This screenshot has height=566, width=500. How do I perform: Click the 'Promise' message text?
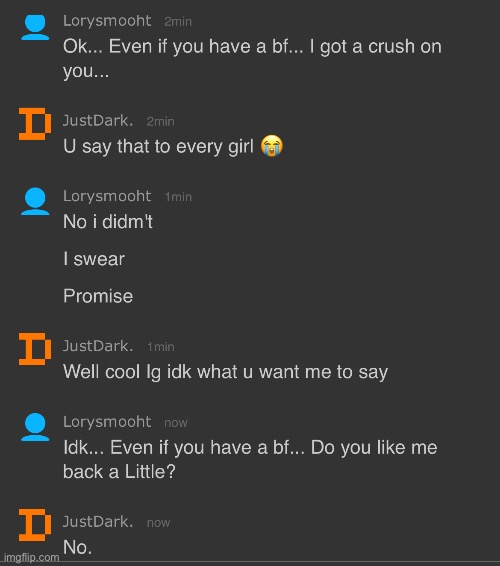(x=98, y=296)
